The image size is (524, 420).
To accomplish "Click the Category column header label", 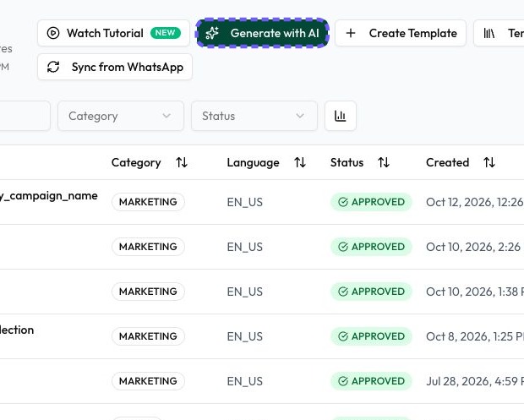I will pos(136,163).
